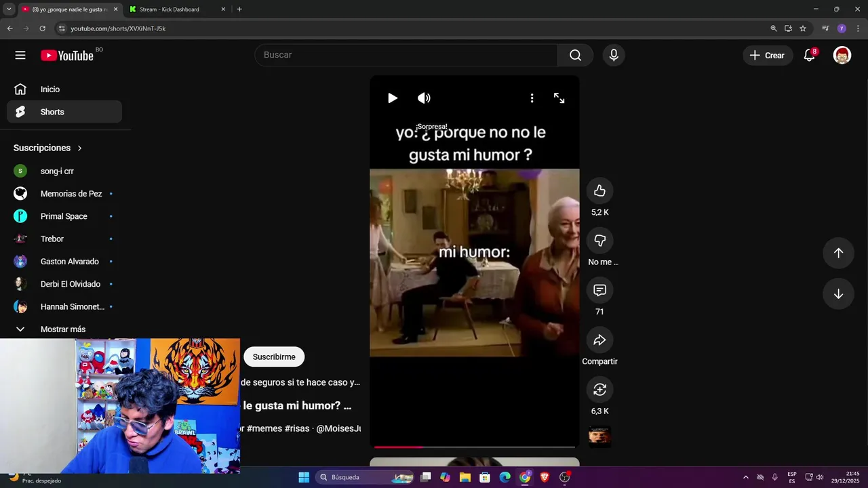Open the YouTube hamburger guide menu

(x=20, y=56)
